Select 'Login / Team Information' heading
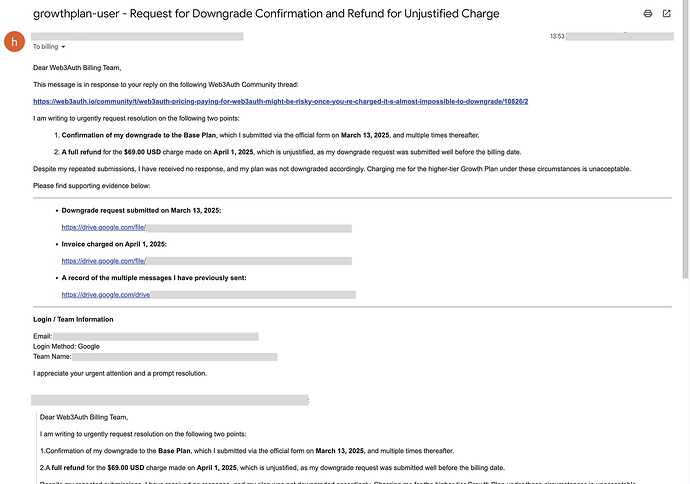Viewport: 690px width, 484px height. pos(73,319)
